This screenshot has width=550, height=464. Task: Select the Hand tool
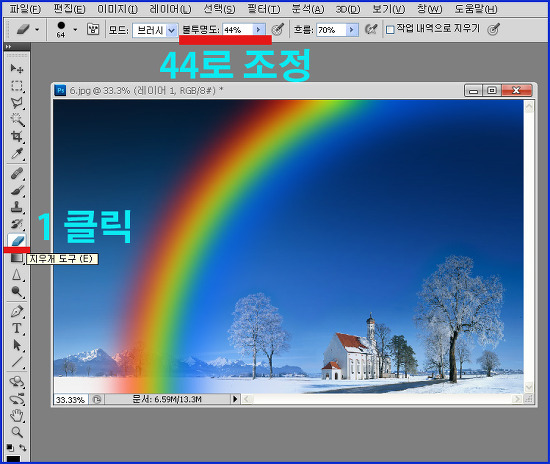pos(16,416)
